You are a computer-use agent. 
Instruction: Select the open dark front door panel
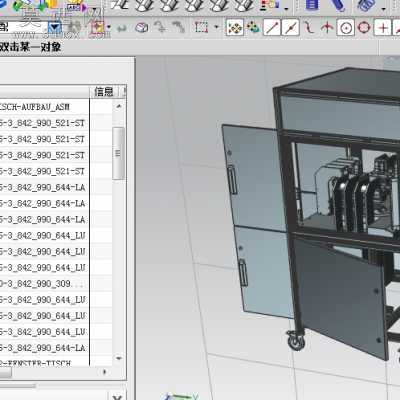(x=341, y=297)
